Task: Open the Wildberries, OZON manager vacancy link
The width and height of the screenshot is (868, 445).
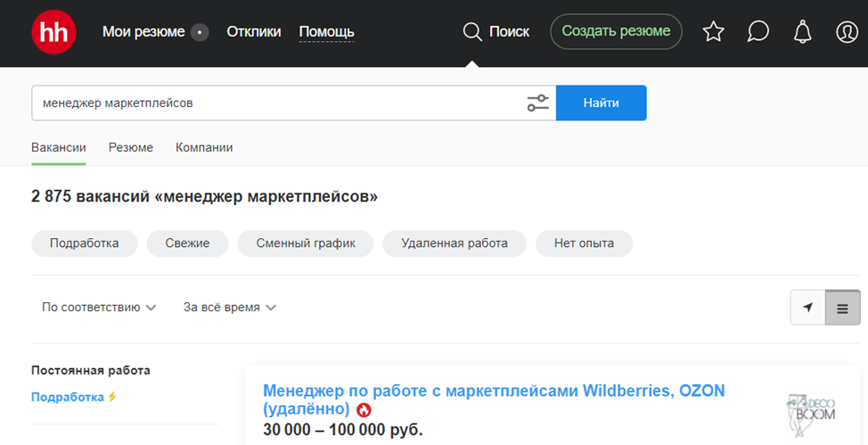Action: point(494,391)
